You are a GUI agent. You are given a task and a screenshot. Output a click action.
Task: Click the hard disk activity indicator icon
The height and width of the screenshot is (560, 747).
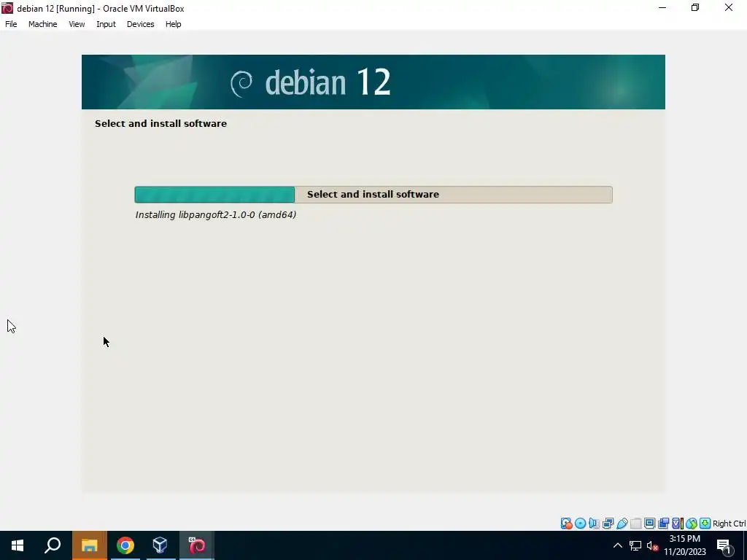point(566,524)
